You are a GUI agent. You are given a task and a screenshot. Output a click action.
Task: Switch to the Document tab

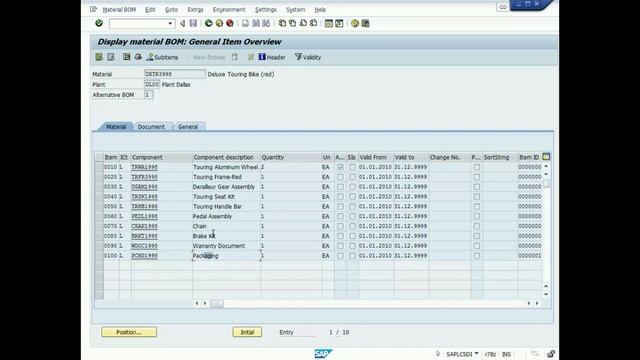(151, 127)
